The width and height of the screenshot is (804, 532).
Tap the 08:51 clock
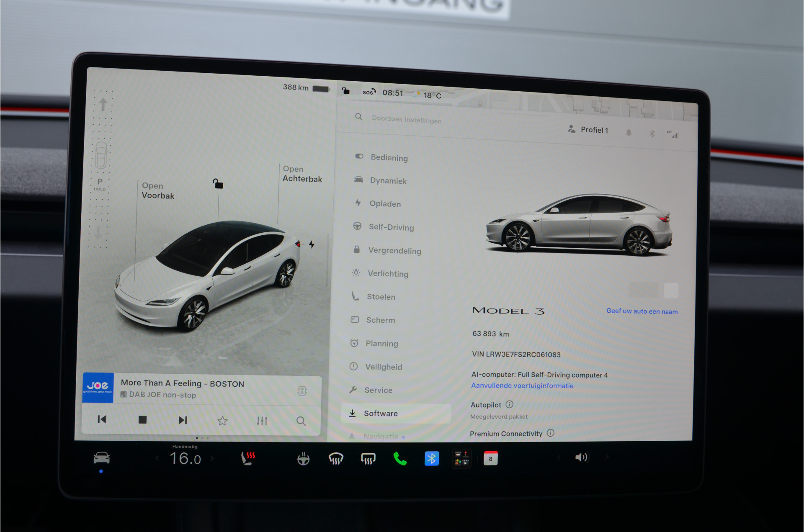tap(392, 93)
